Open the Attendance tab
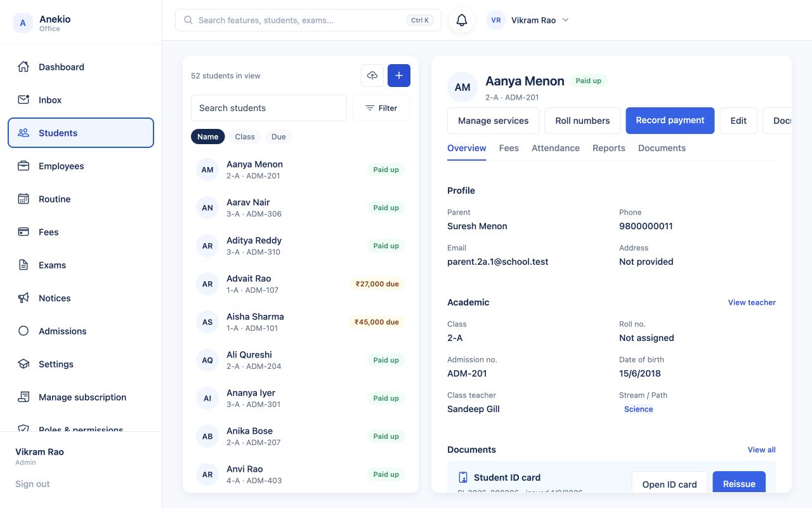 tap(556, 148)
